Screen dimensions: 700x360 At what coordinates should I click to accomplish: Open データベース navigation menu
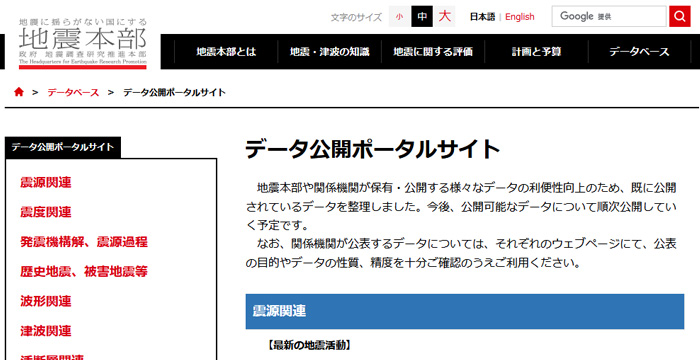[640, 52]
